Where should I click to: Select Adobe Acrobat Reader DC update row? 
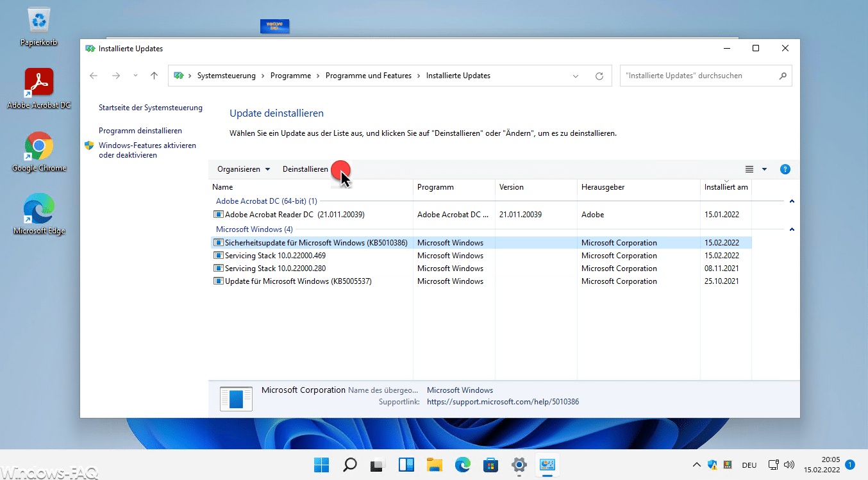tap(481, 215)
